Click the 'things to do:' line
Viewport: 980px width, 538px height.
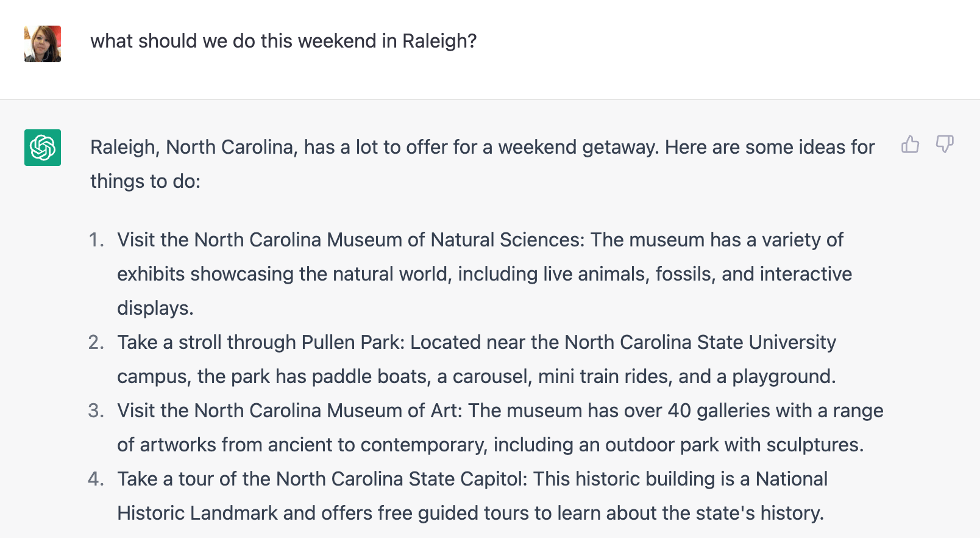[x=145, y=181]
